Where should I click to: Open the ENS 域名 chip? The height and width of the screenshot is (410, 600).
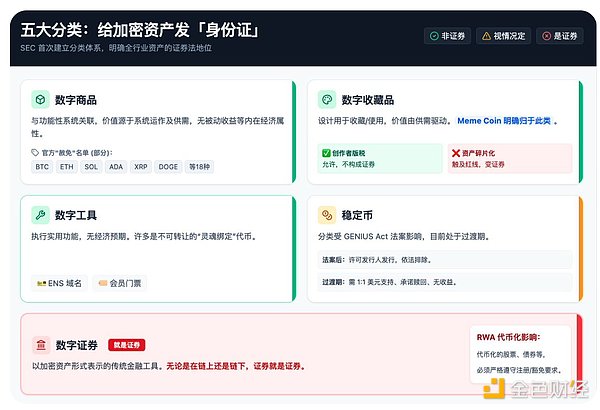click(59, 283)
